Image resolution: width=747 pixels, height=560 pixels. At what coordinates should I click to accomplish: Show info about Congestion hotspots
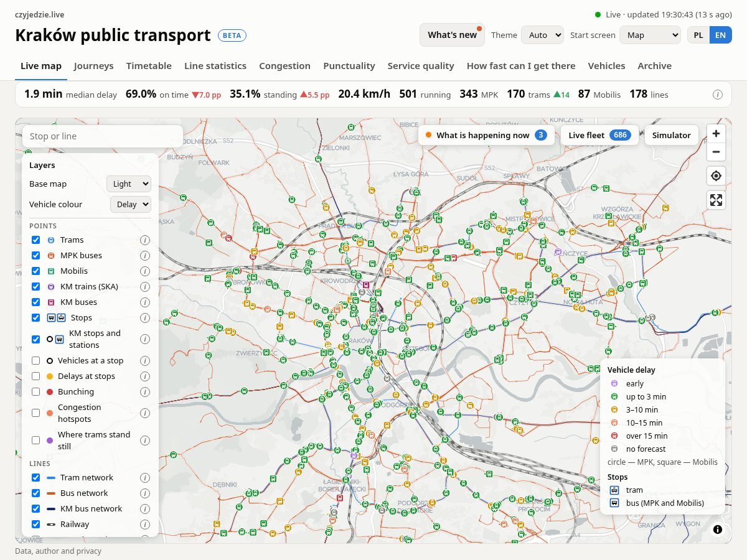[145, 413]
